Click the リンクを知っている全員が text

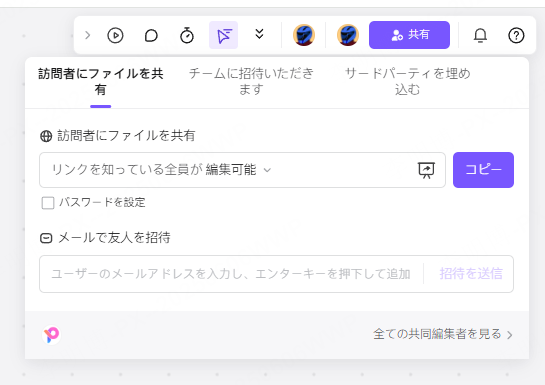tap(127, 170)
